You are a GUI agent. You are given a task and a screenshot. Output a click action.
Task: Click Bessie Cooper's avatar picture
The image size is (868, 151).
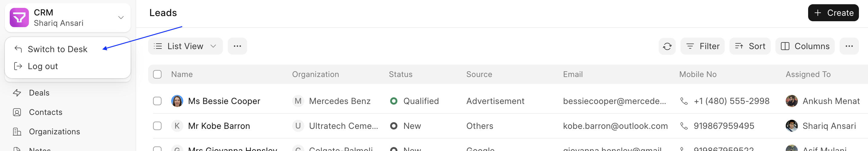tap(177, 101)
